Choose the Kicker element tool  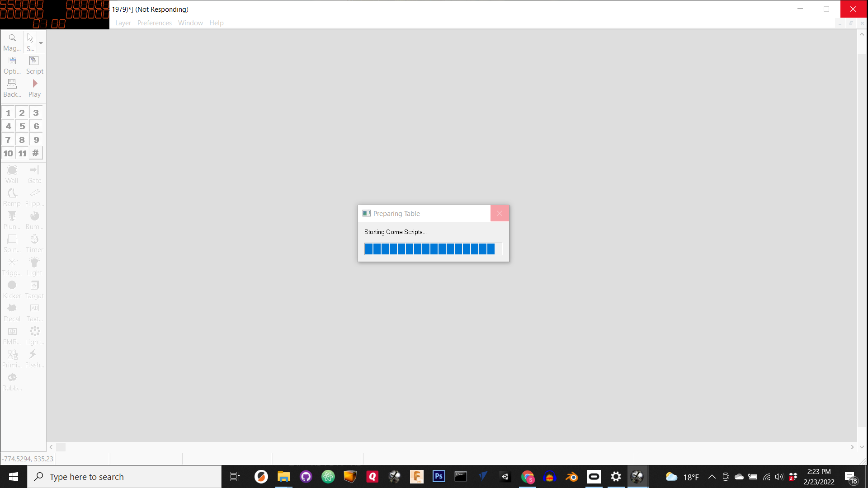coord(12,290)
